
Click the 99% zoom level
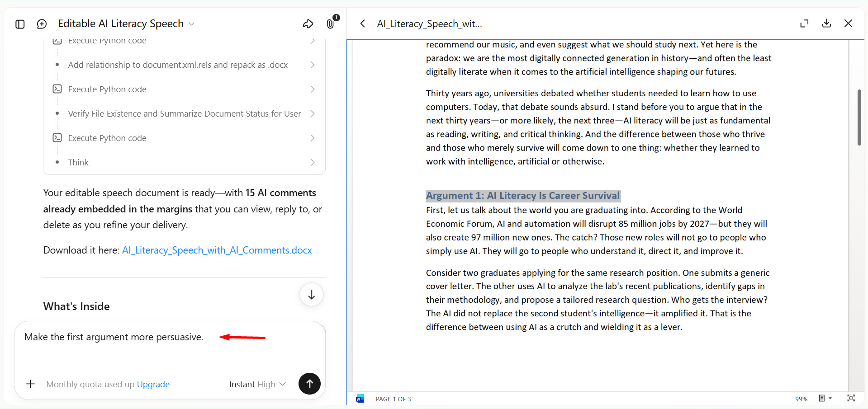(x=801, y=399)
